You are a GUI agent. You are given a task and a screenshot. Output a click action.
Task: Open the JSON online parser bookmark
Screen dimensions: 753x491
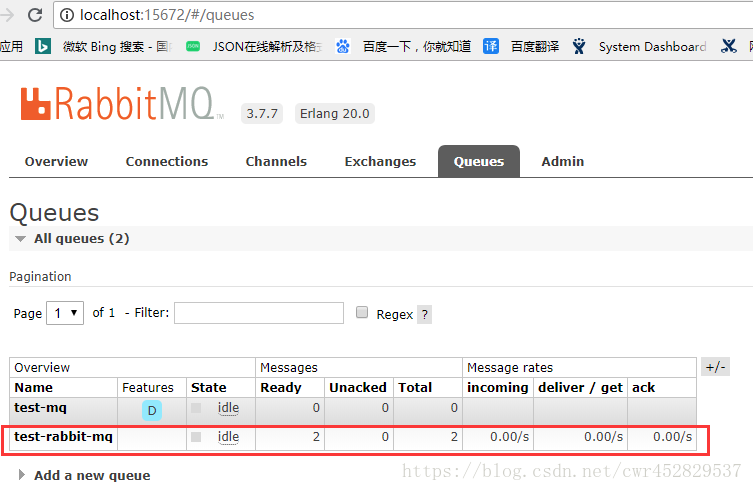pos(255,47)
